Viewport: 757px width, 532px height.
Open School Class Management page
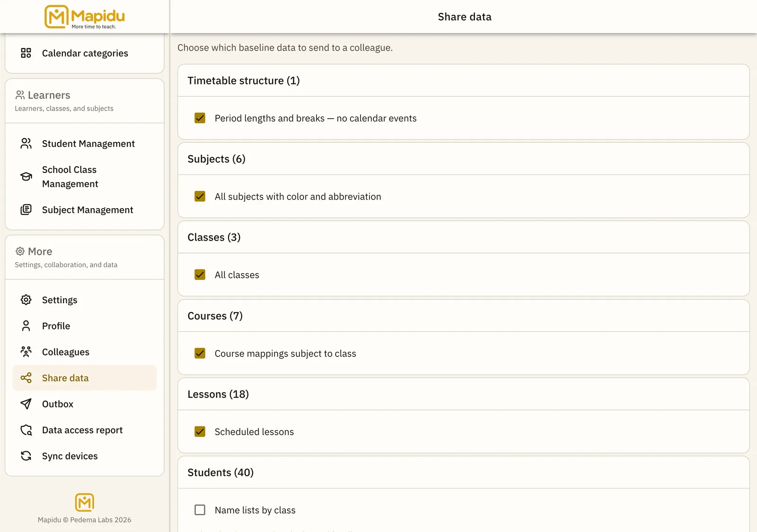(85, 176)
